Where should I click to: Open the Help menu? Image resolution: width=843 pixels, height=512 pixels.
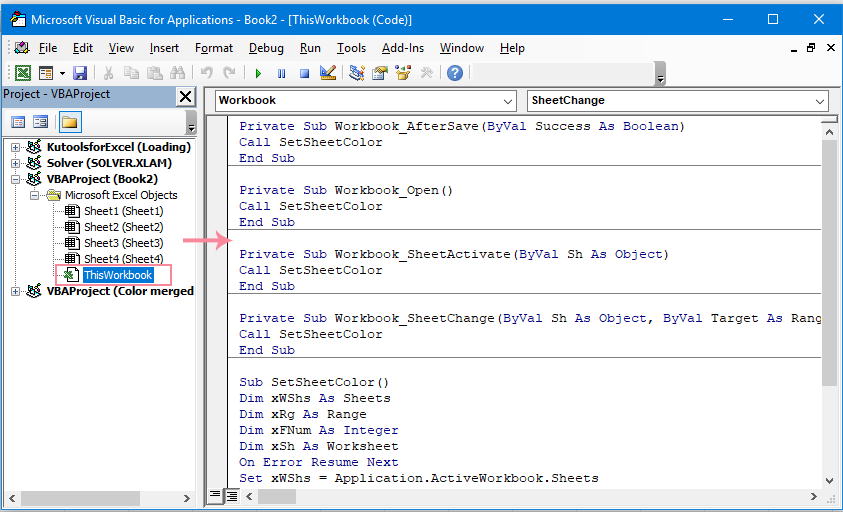(512, 48)
